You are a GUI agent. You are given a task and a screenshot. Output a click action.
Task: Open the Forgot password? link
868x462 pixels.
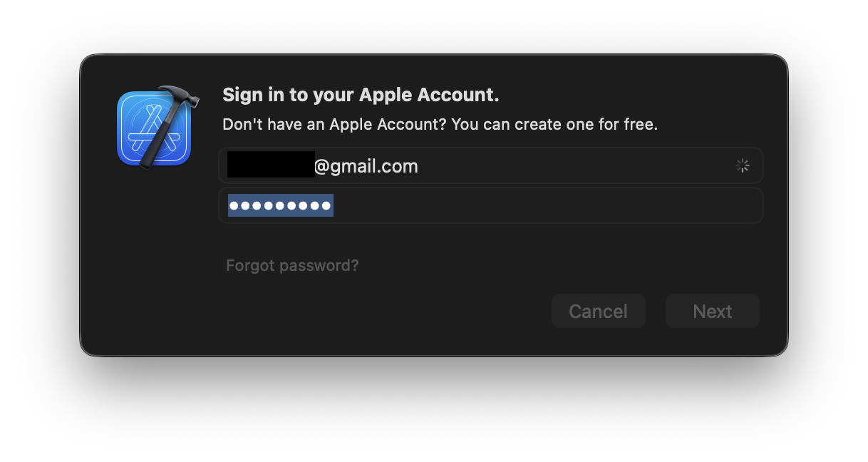click(292, 266)
